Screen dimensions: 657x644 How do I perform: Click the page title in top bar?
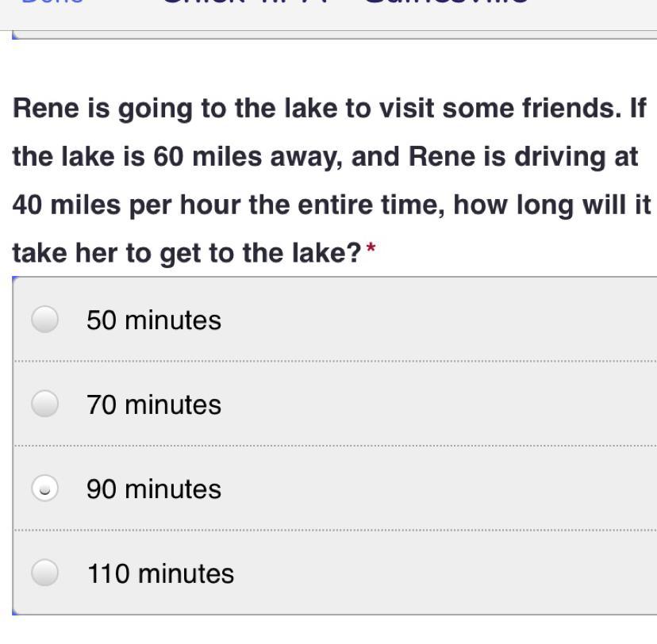[x=345, y=3]
